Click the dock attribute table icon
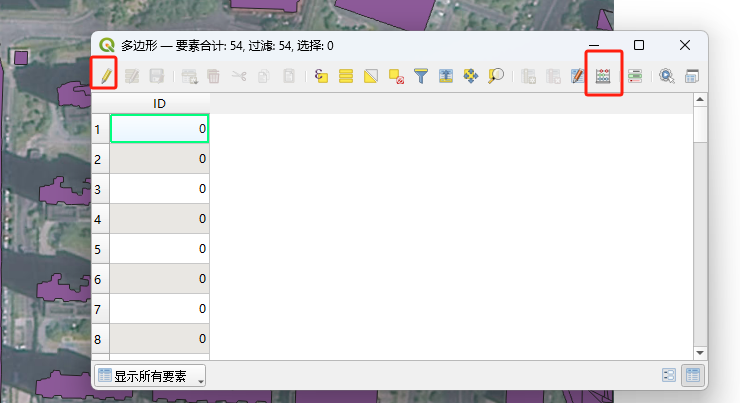The height and width of the screenshot is (403, 740). point(691,75)
